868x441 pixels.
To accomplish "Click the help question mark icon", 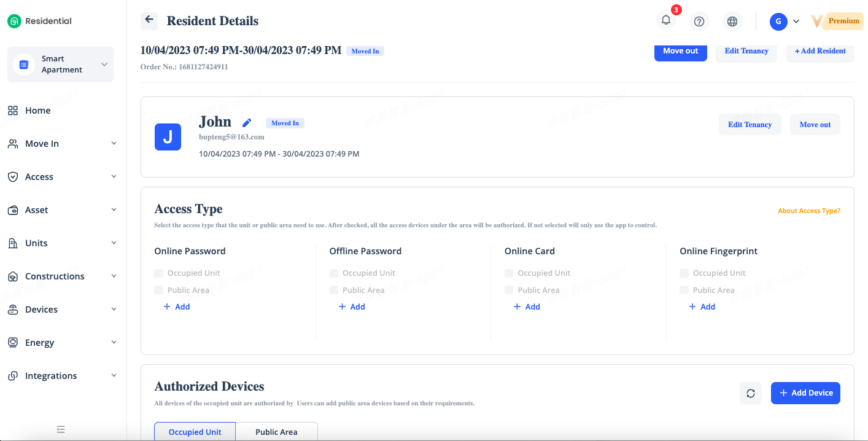I will pyautogui.click(x=699, y=21).
